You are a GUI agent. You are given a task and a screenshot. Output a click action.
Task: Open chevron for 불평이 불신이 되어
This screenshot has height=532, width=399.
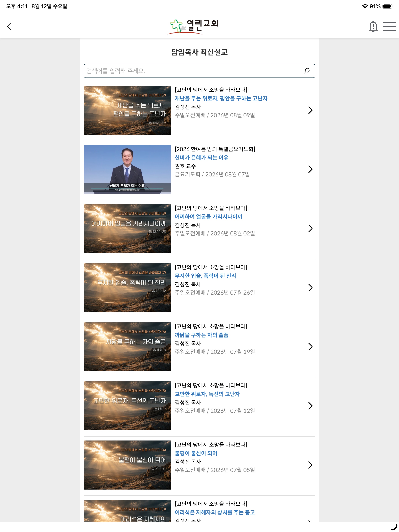tap(310, 465)
